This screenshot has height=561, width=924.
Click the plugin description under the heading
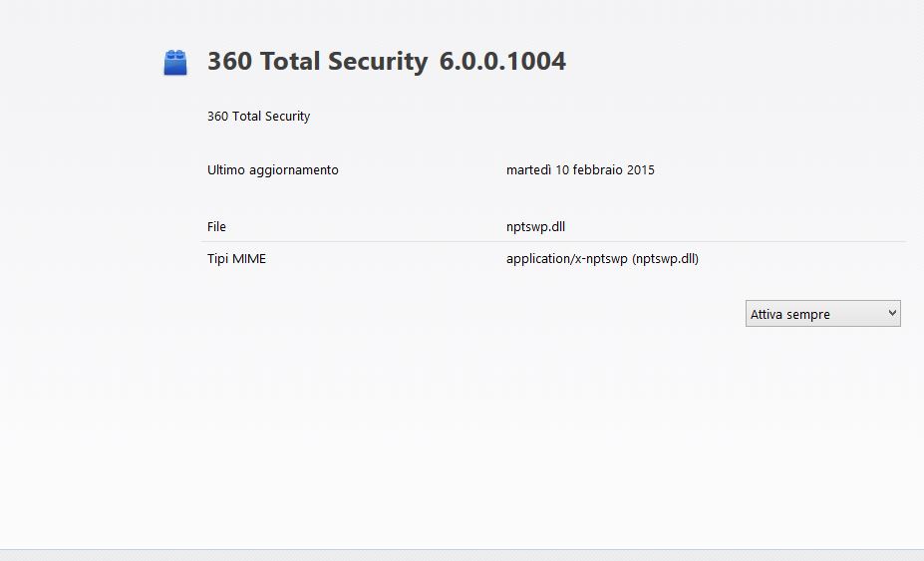coord(258,117)
